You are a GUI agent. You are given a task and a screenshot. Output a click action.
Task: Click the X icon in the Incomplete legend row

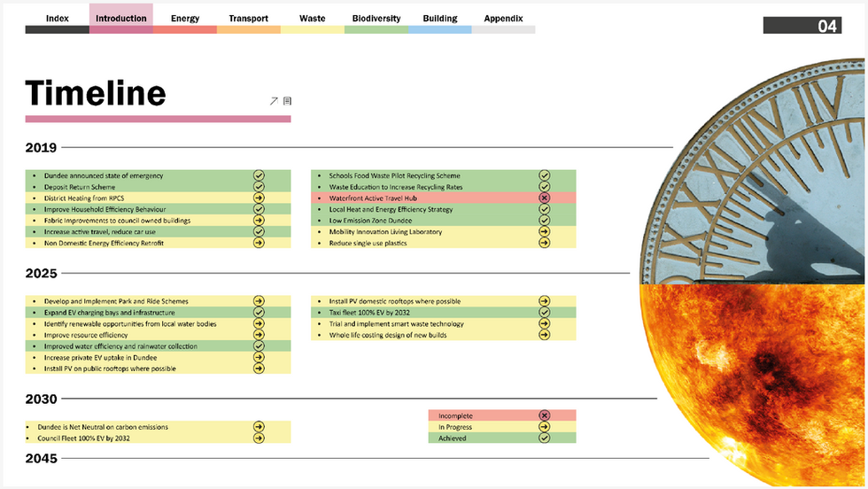pyautogui.click(x=544, y=415)
